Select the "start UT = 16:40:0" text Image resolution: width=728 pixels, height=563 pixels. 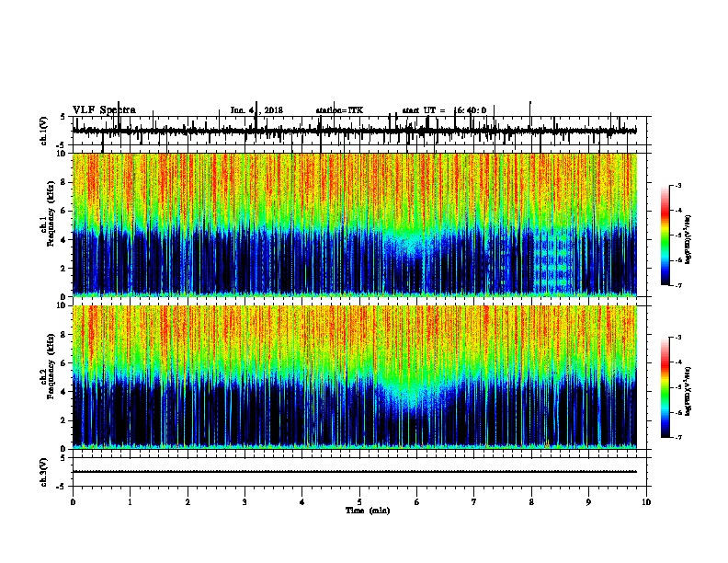[x=444, y=110]
